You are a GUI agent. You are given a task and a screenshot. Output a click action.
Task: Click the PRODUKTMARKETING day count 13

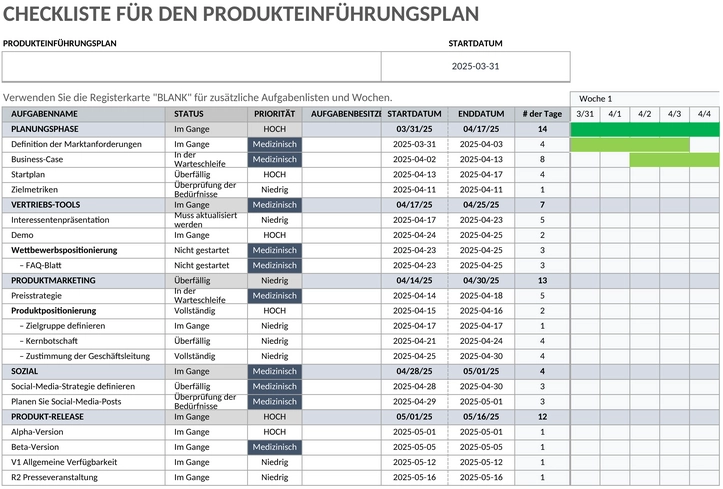click(x=542, y=280)
